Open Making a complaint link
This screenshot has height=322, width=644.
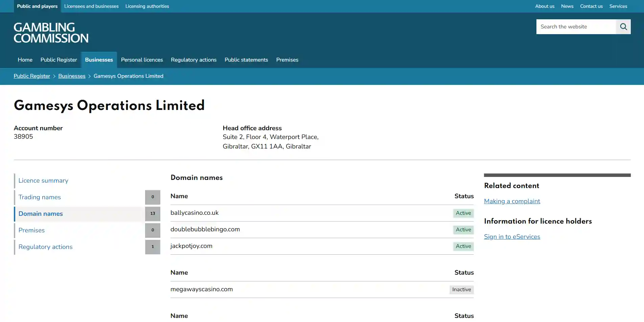pos(512,201)
